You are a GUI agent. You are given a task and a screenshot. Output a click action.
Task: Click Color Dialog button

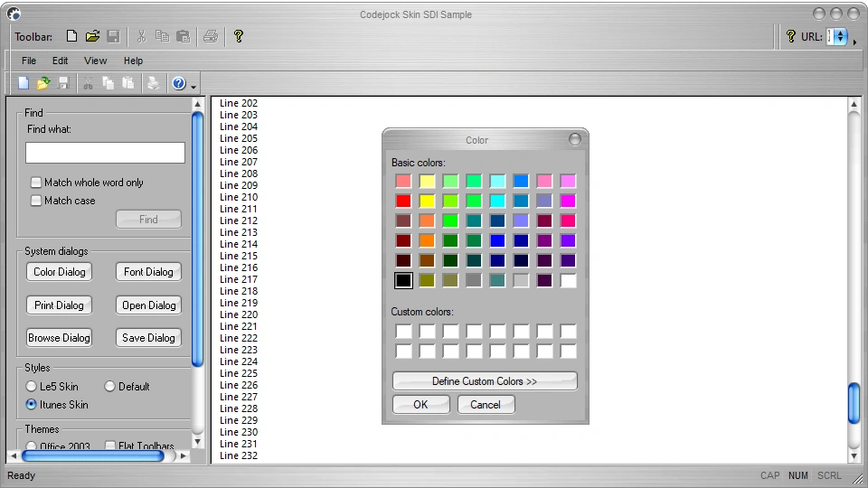click(60, 272)
